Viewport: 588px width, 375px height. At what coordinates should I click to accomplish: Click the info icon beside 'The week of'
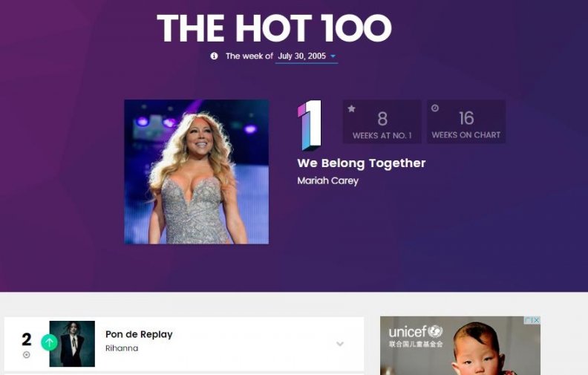[x=214, y=56]
